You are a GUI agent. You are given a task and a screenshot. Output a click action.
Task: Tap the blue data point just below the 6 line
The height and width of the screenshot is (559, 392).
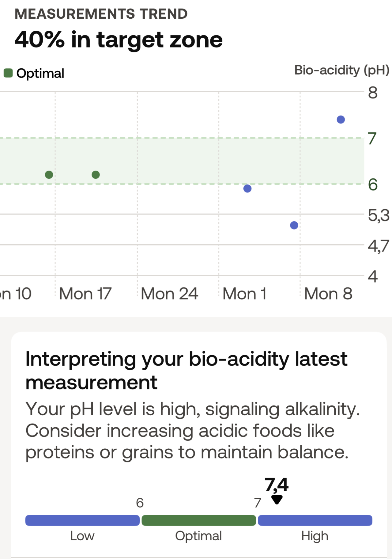(x=247, y=188)
